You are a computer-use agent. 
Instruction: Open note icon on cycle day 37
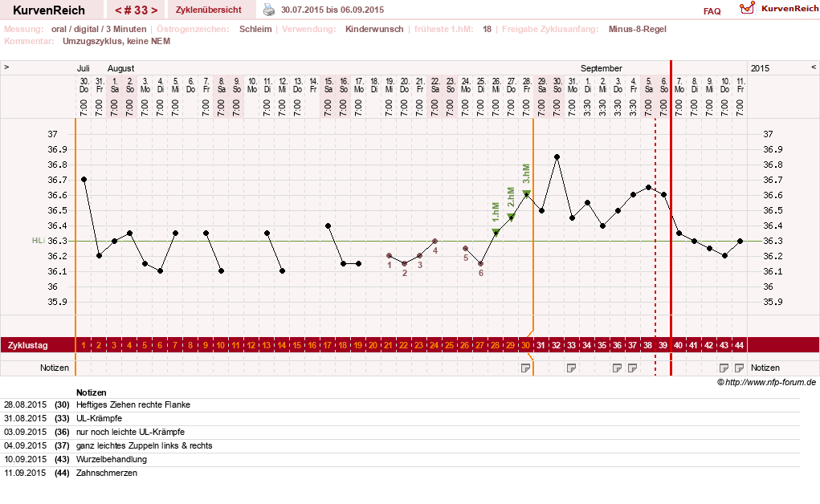click(632, 368)
